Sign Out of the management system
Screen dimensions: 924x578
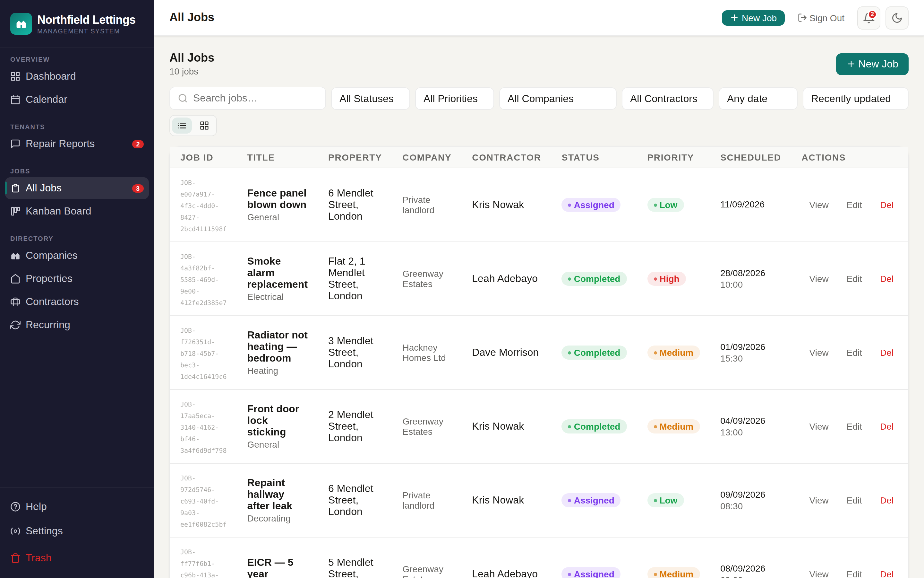821,18
